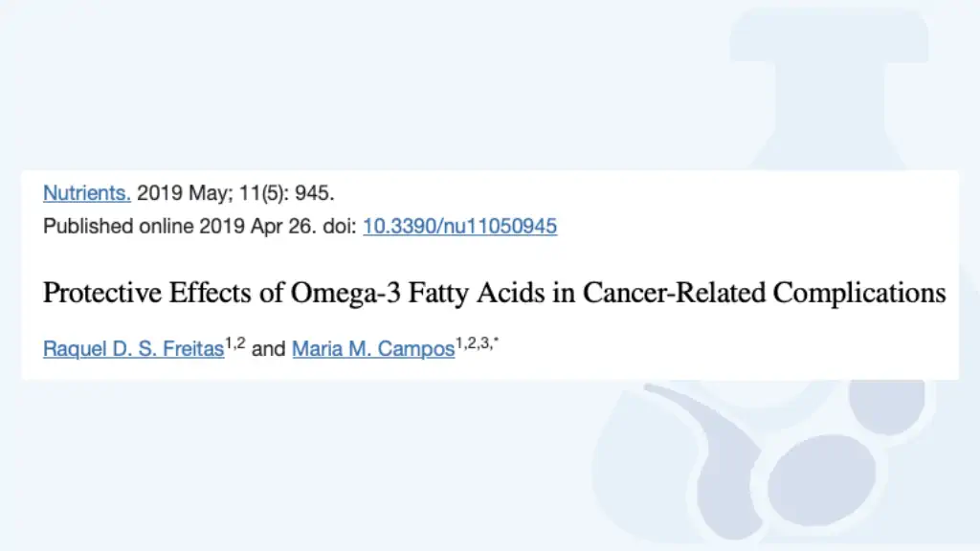Click the word Complications ending the title
The image size is (980, 551).
pos(859,293)
